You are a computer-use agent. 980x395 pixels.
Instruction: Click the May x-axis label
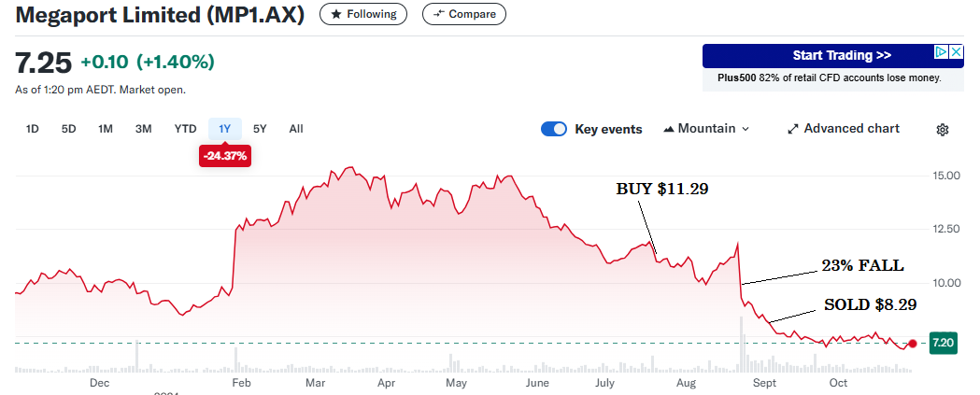(457, 383)
